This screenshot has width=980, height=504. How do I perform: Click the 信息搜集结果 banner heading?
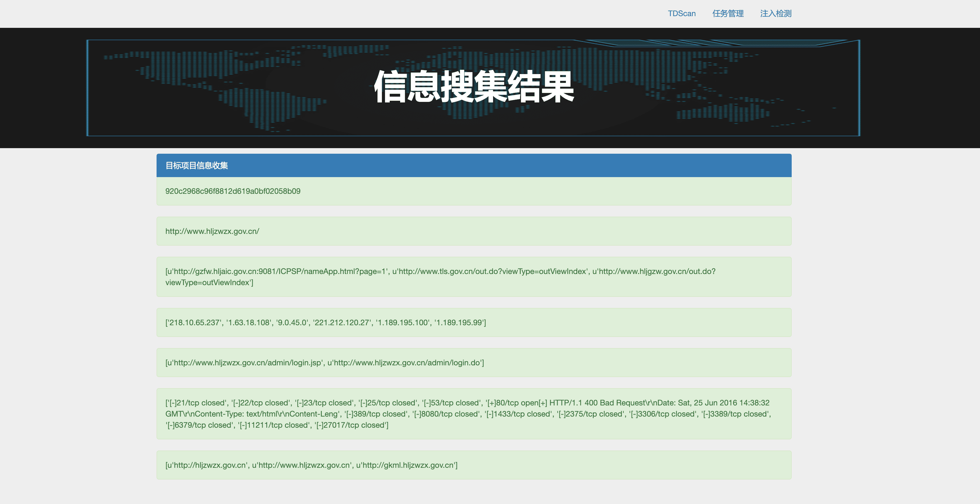click(474, 87)
